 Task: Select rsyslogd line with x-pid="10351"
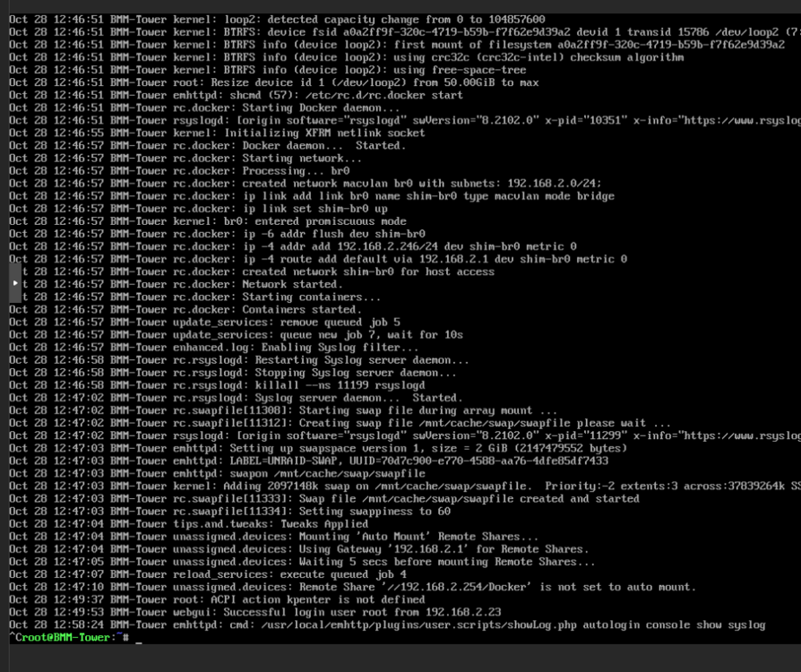point(405,120)
